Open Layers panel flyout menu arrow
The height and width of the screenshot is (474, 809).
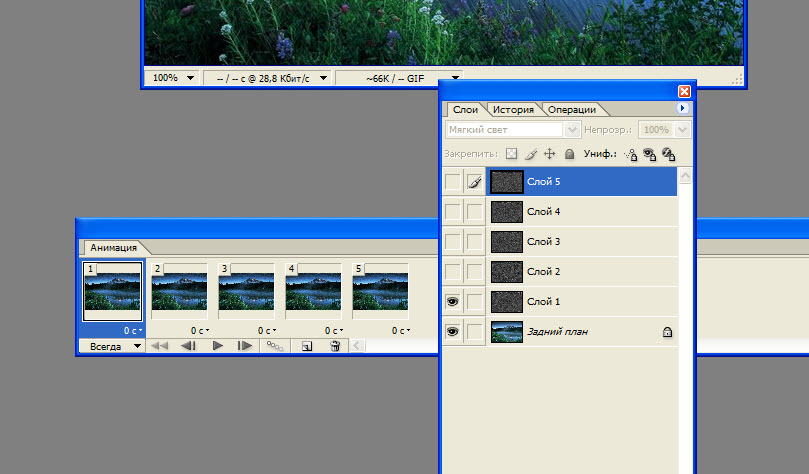(x=682, y=108)
